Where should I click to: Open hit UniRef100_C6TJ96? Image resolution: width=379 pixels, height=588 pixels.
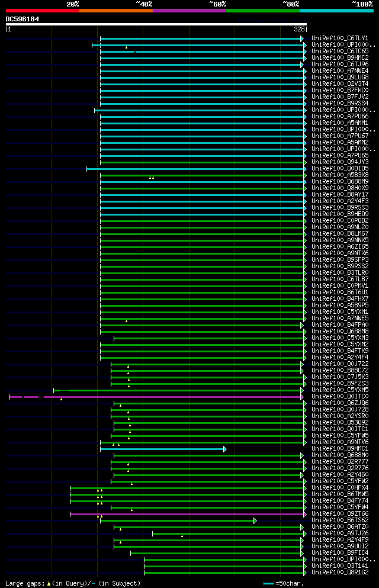coord(340,65)
